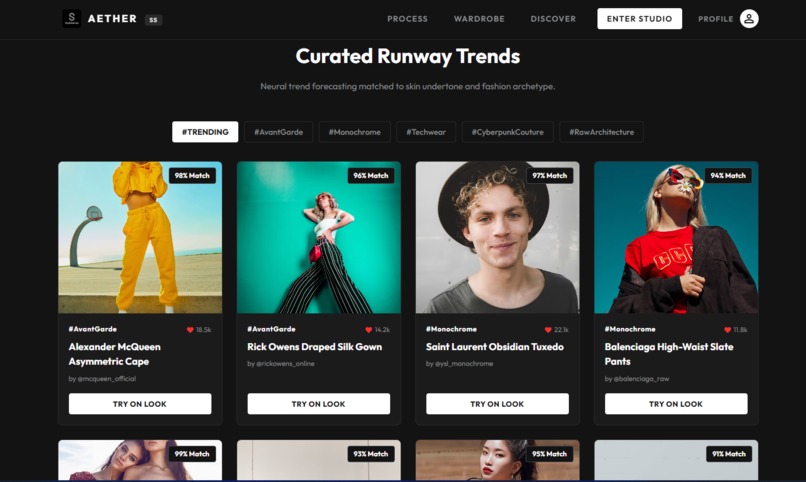
Task: Try on the Rick Owens Draped Silk Gown
Action: coord(319,404)
